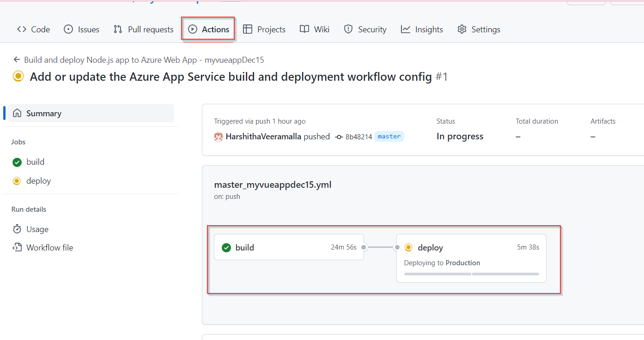
Task: Click the Jobs section heading
Action: (18, 142)
